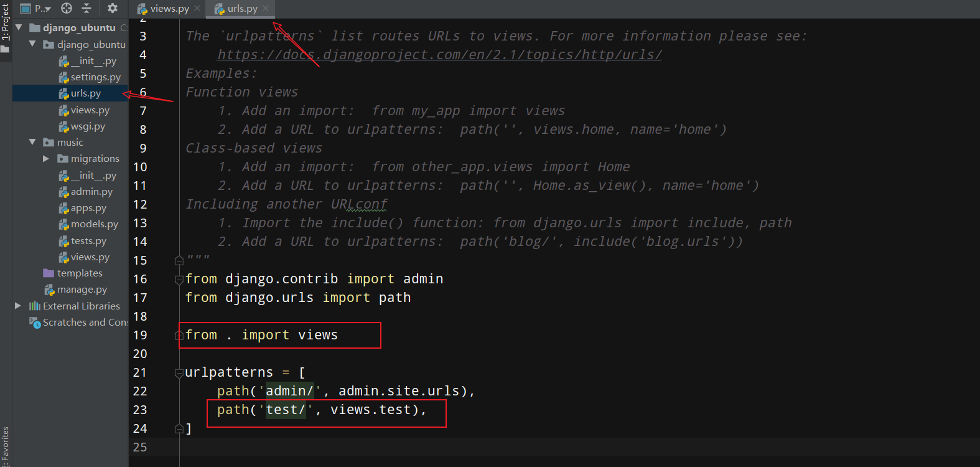Viewport: 980px width, 467px height.
Task: Open views.py under django_ubuntu package
Action: pyautogui.click(x=90, y=110)
